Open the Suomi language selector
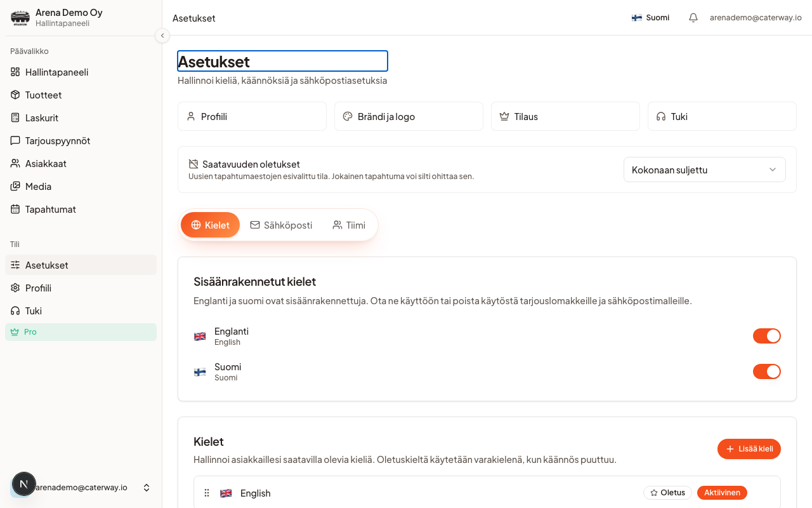Screen dimensions: 812x508 tap(650, 18)
